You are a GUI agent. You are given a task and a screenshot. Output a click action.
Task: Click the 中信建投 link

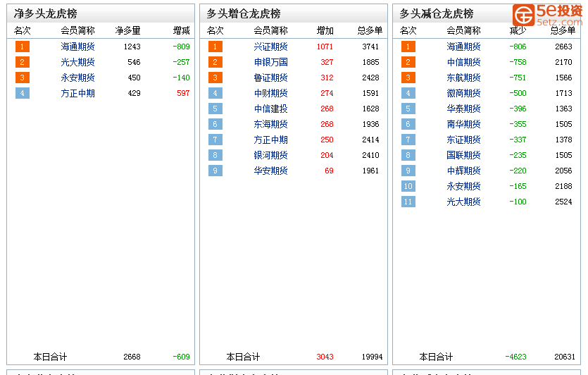coord(270,109)
